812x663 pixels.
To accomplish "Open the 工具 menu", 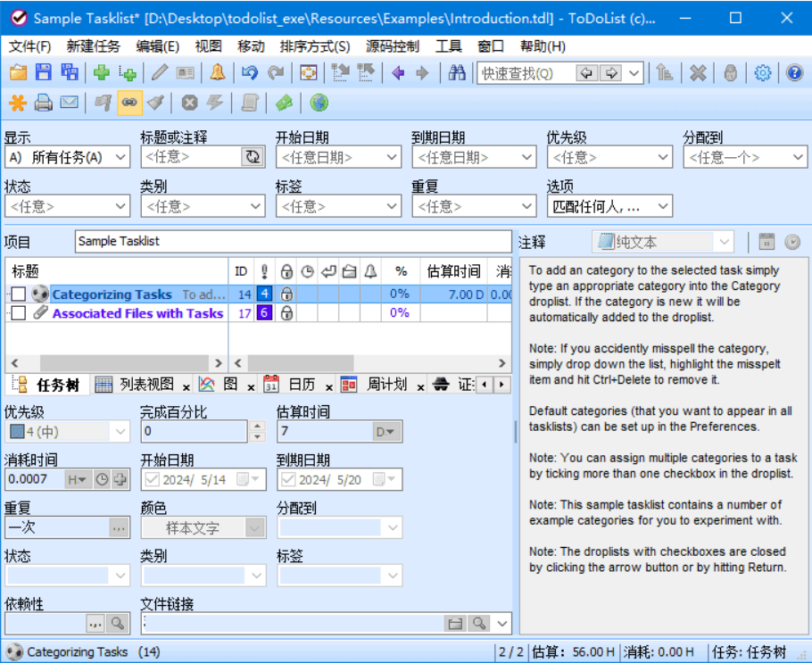I will click(x=449, y=46).
